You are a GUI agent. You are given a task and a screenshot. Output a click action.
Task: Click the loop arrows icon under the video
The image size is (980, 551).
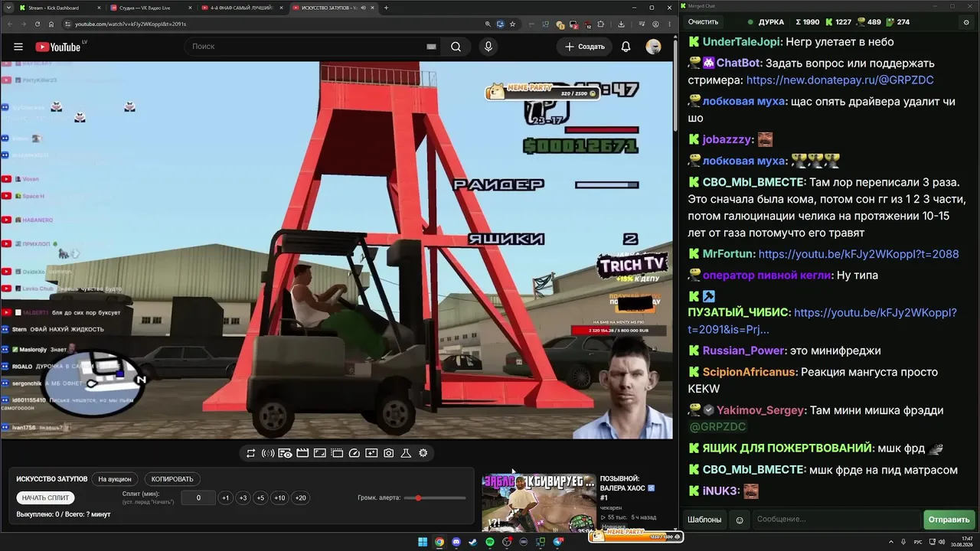250,453
